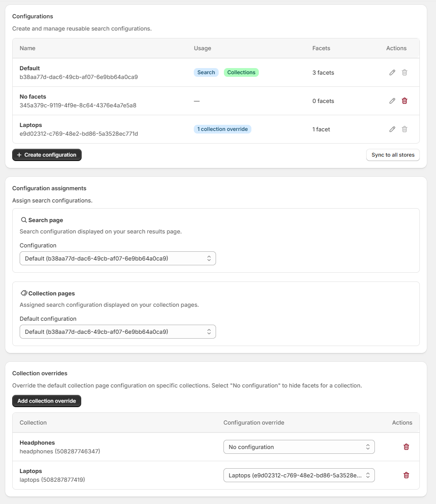Click the Collections badge on Default
Screen dimensions: 436x504
(x=241, y=72)
